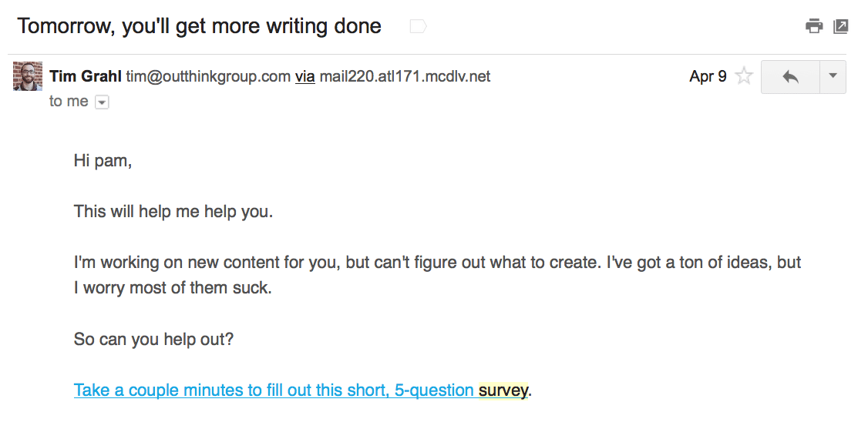868x439 pixels.
Task: Select the sender name Tim Grahl
Action: 86,76
